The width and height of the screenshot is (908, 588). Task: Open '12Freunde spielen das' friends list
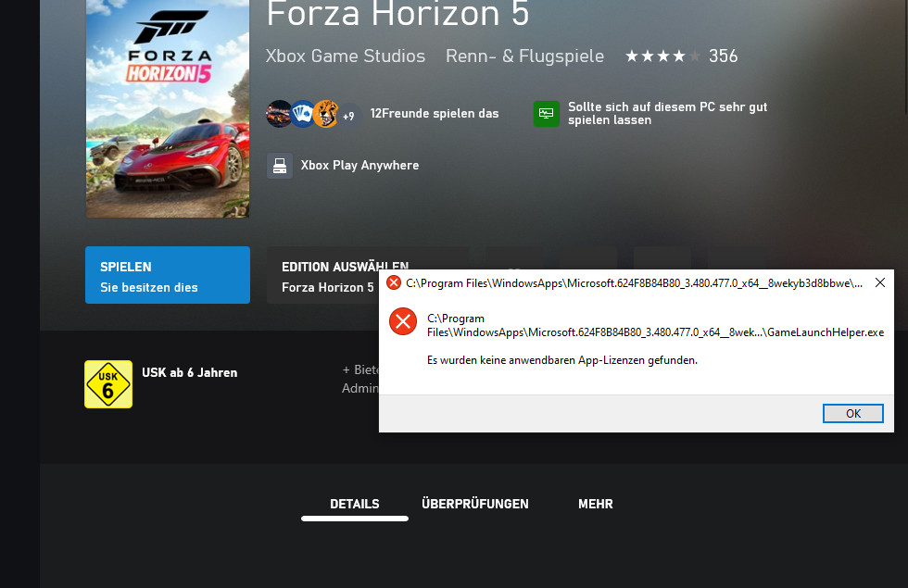point(435,113)
